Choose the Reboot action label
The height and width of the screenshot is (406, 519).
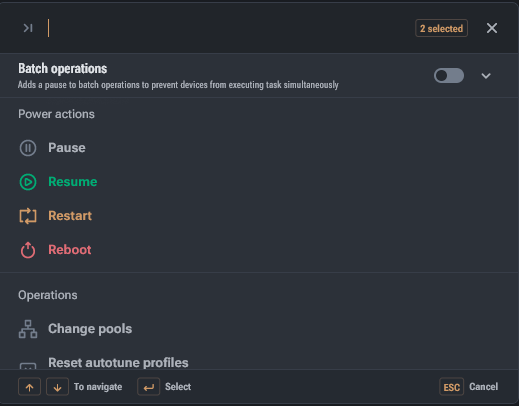[70, 250]
